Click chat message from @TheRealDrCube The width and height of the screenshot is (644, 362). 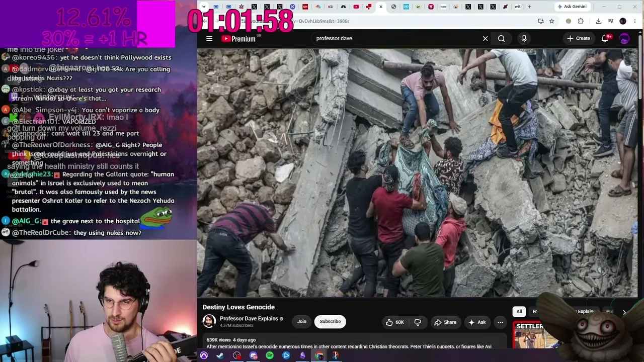[76, 233]
